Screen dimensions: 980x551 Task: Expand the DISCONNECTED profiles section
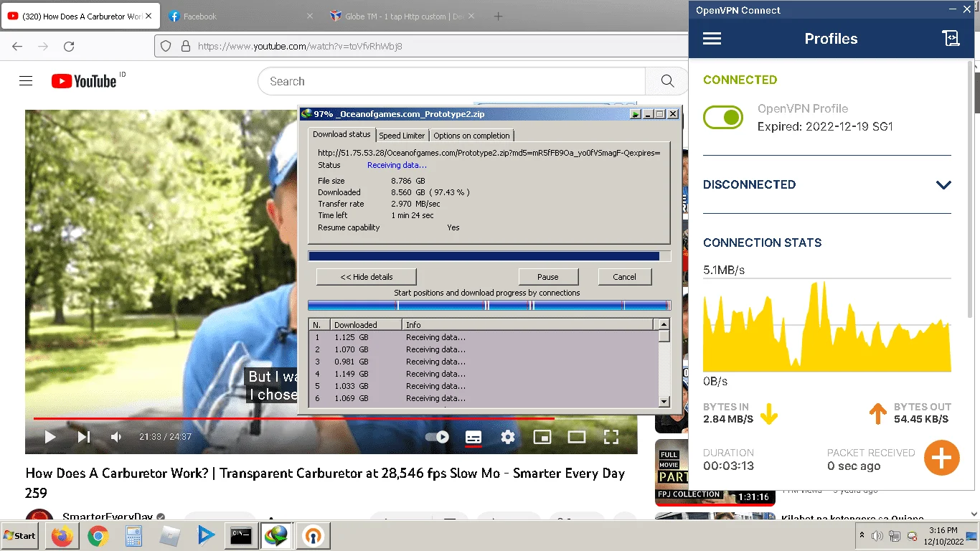(943, 185)
